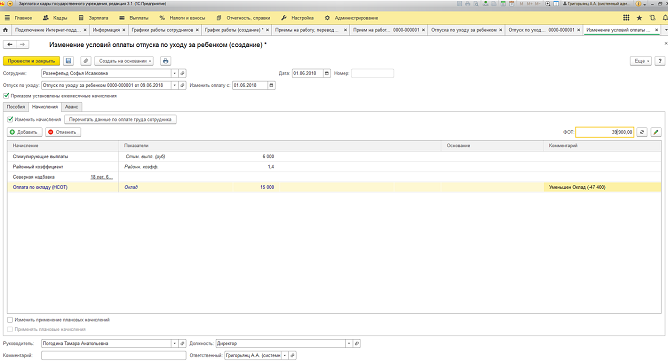This screenshot has height=363, width=668.
Task: Switch to the Аванс tab
Action: (72, 107)
